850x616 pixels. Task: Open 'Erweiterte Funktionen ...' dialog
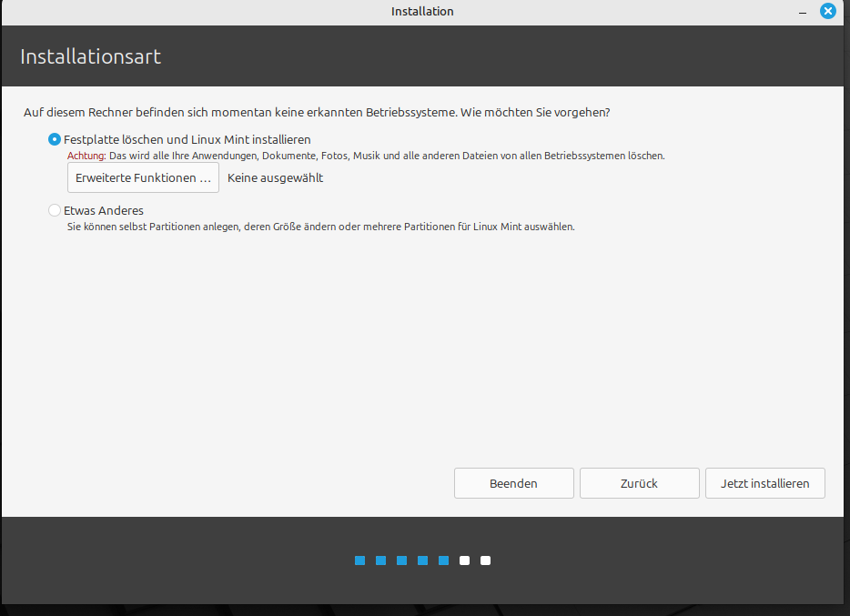tap(143, 177)
